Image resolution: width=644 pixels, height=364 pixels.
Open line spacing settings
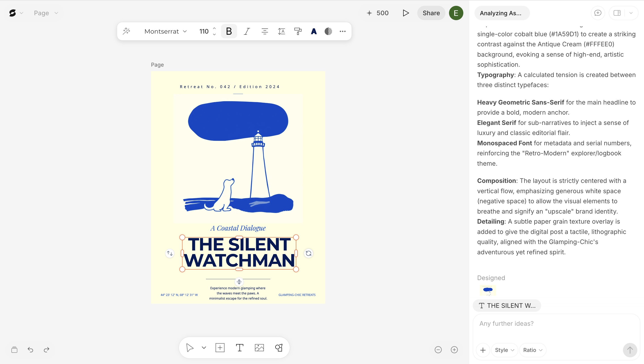[281, 31]
